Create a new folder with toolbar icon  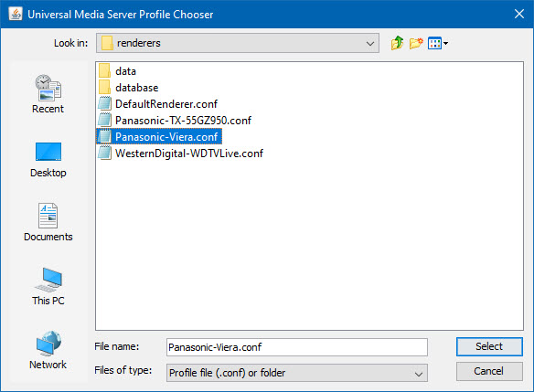[x=416, y=43]
